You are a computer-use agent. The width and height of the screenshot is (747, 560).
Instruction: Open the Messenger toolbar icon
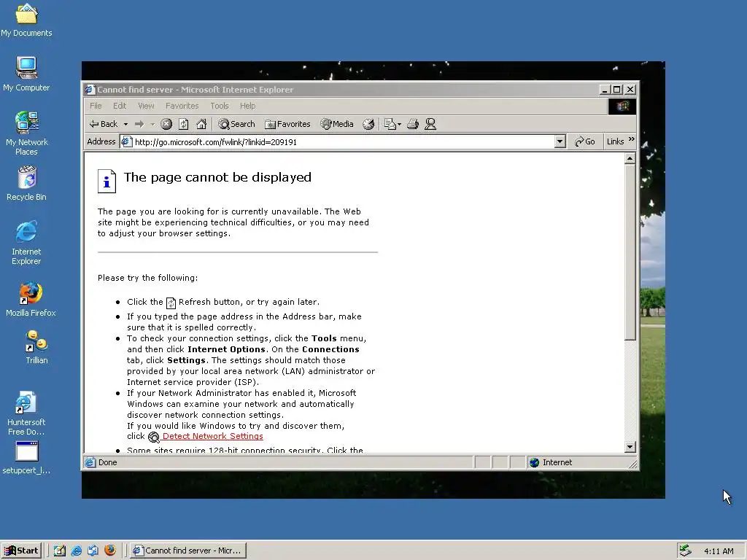tap(430, 124)
